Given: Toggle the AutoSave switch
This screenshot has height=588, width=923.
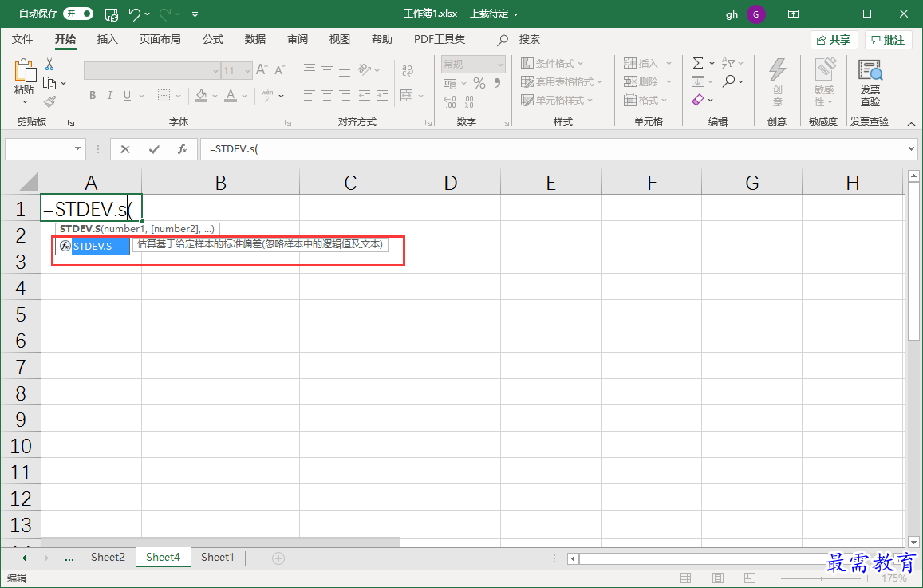Looking at the screenshot, I should click(x=77, y=14).
